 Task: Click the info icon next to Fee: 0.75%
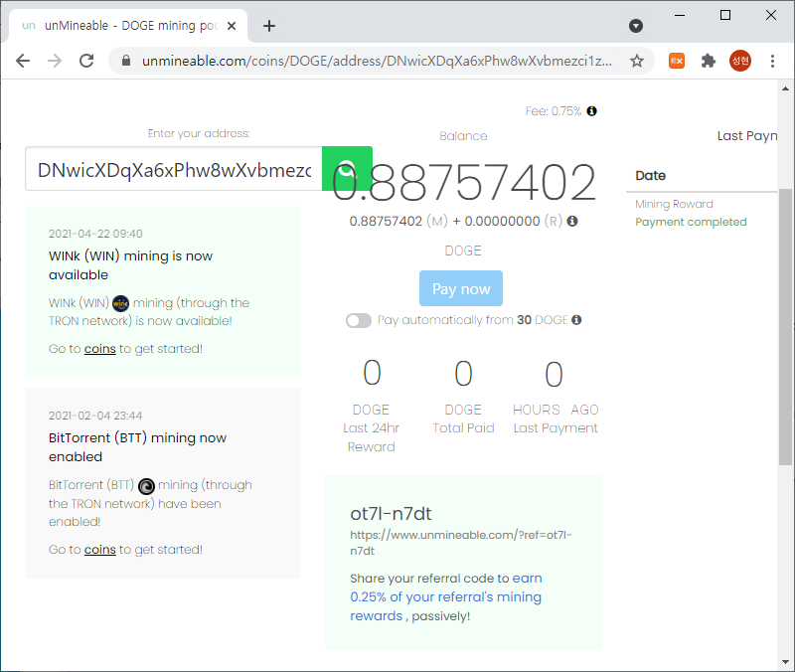591,111
